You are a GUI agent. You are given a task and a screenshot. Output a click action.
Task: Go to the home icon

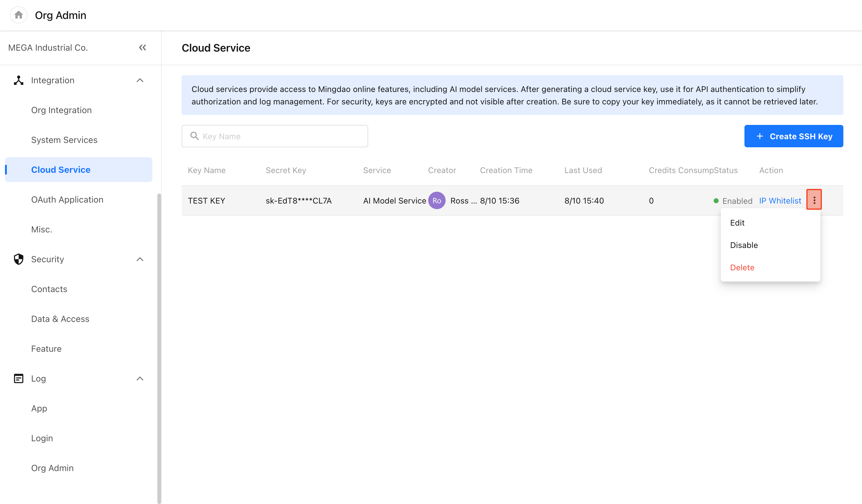pyautogui.click(x=18, y=15)
